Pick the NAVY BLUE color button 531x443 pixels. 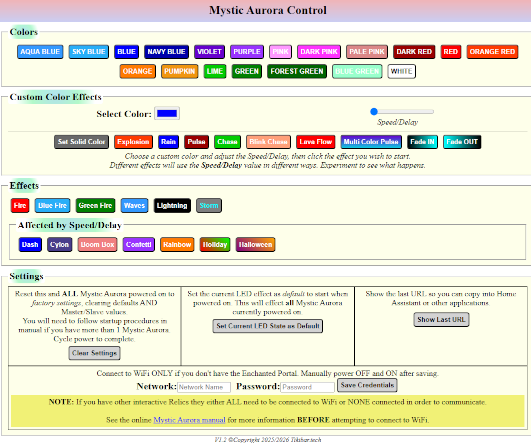pos(166,52)
